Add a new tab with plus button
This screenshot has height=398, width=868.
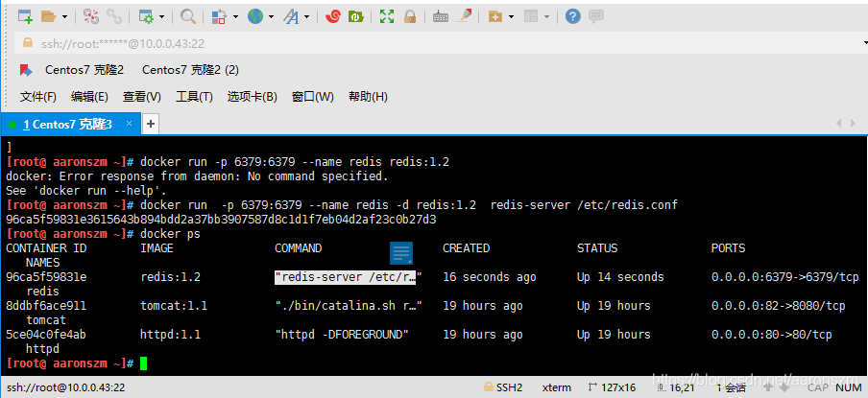click(x=151, y=125)
